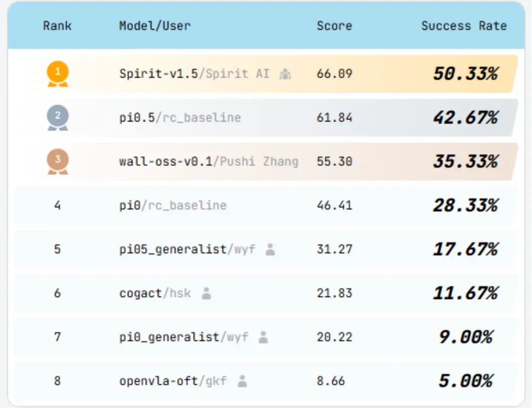This screenshot has height=408, width=532.
Task: Click the 50.33% success rate
Action: (x=466, y=74)
